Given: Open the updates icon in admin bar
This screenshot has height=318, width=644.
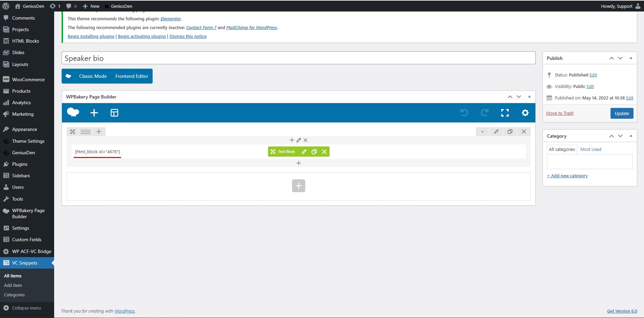Looking at the screenshot, I should point(55,6).
